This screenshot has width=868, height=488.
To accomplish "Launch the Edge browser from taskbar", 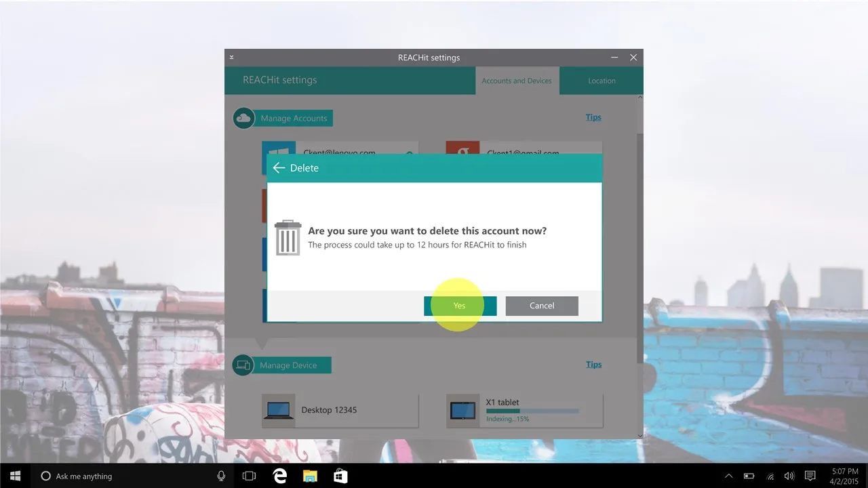I will [279, 476].
